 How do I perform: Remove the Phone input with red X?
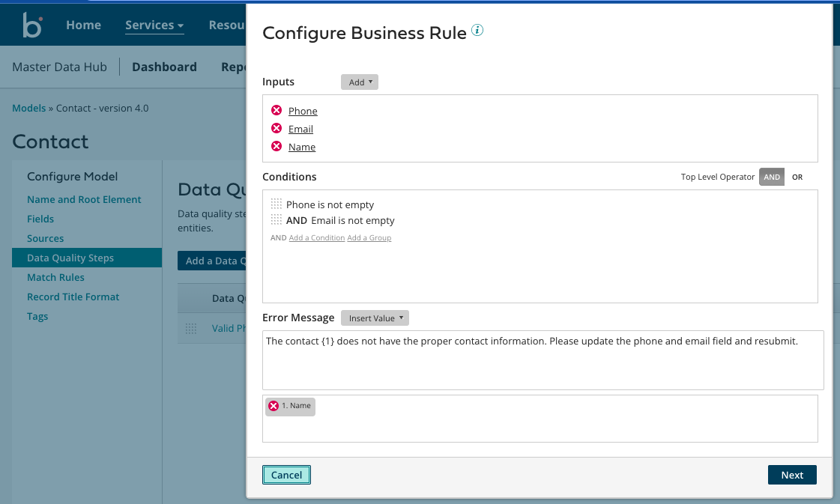point(277,110)
